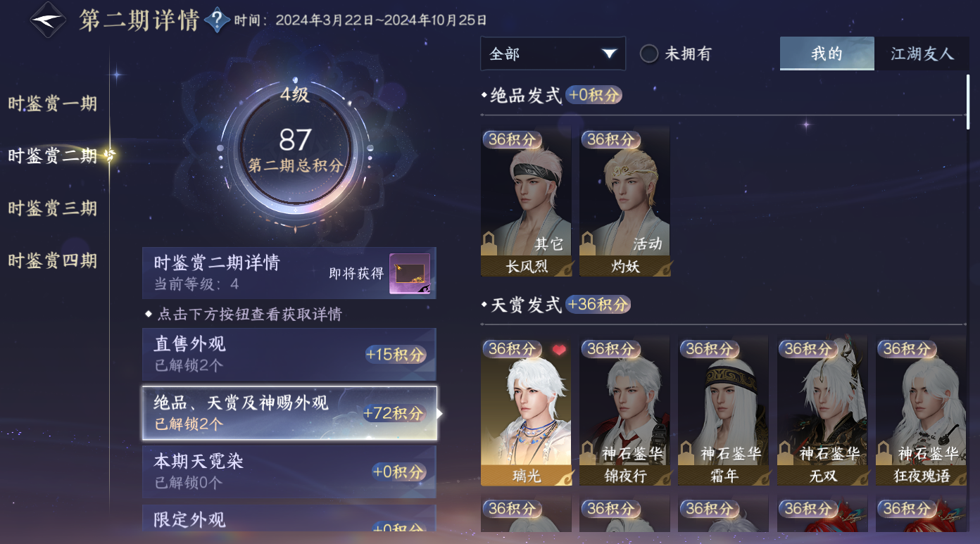This screenshot has height=544, width=980.
Task: Switch to the 江湖友人 tab
Action: 922,53
